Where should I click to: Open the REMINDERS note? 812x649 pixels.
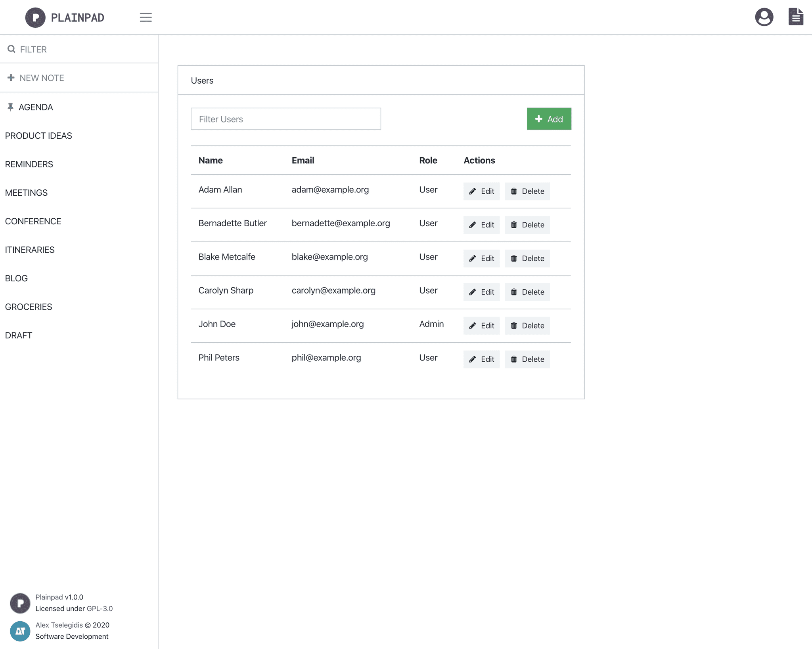tap(29, 164)
